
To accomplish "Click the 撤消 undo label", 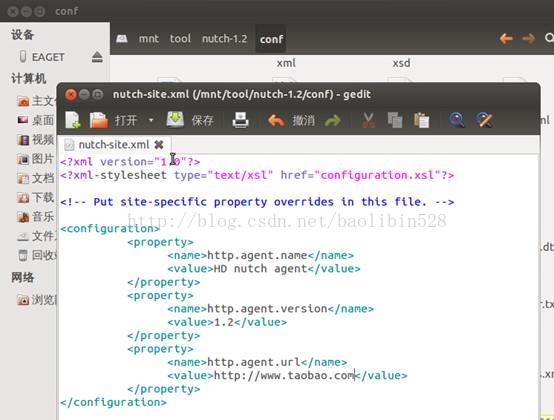I will tap(303, 120).
